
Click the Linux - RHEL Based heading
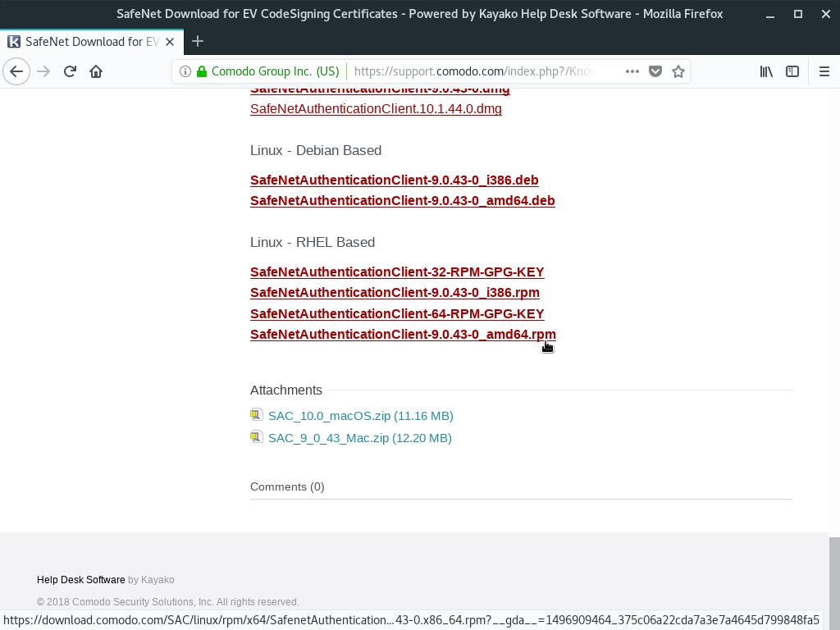313,242
